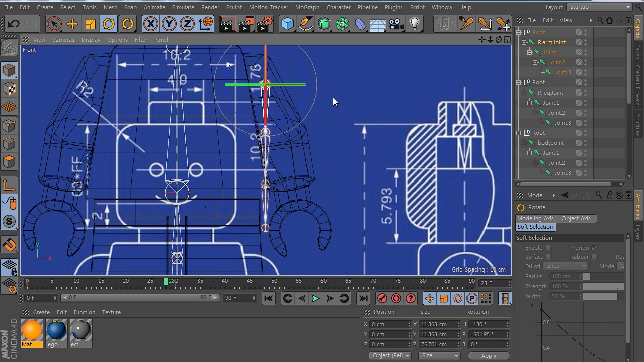Toggle X axis lock icon
The width and height of the screenshot is (644, 362).
tap(150, 24)
